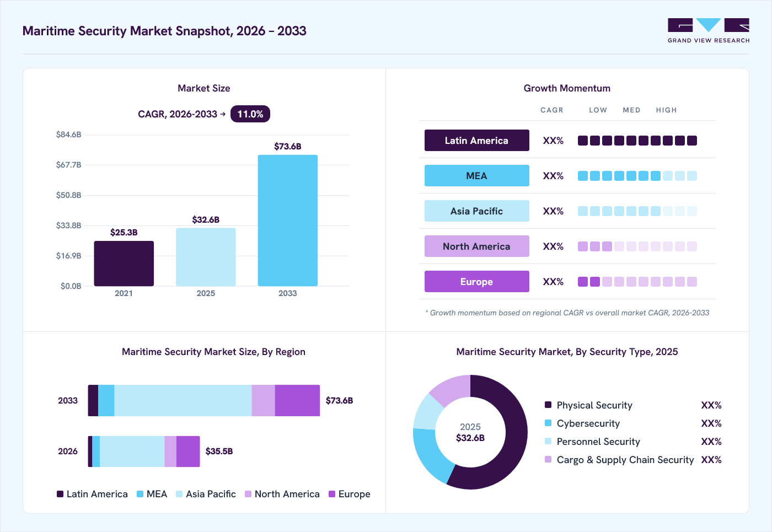Click the Europe XX% CAGR value
This screenshot has height=532, width=772.
click(x=553, y=282)
